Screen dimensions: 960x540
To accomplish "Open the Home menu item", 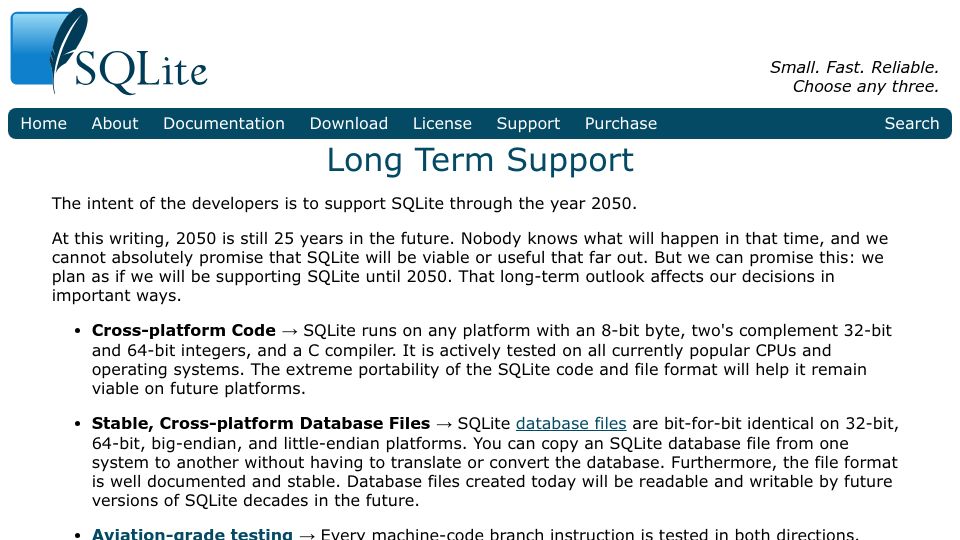I will [43, 124].
